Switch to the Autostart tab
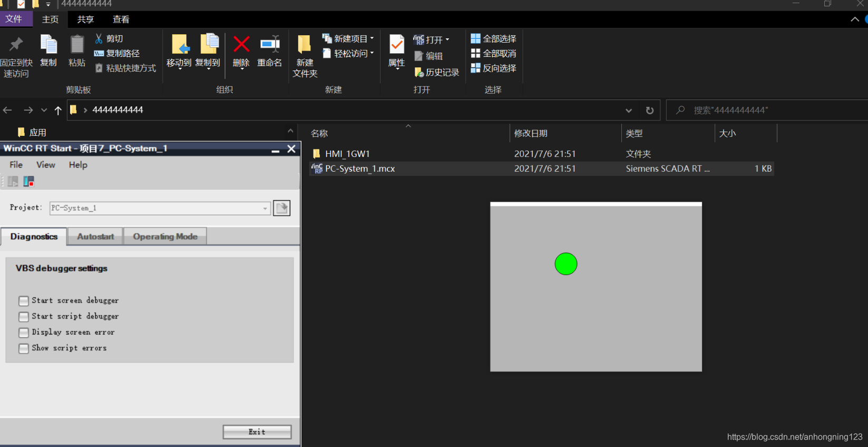 tap(95, 236)
